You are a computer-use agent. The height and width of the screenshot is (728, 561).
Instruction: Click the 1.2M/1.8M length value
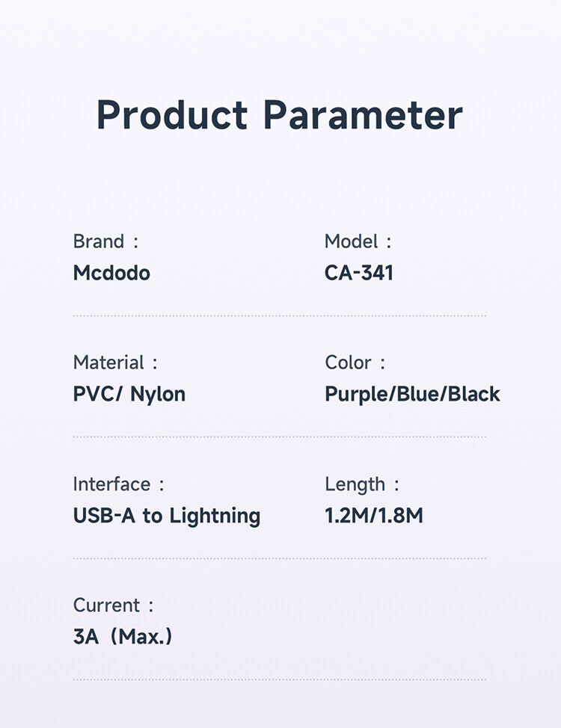click(374, 516)
